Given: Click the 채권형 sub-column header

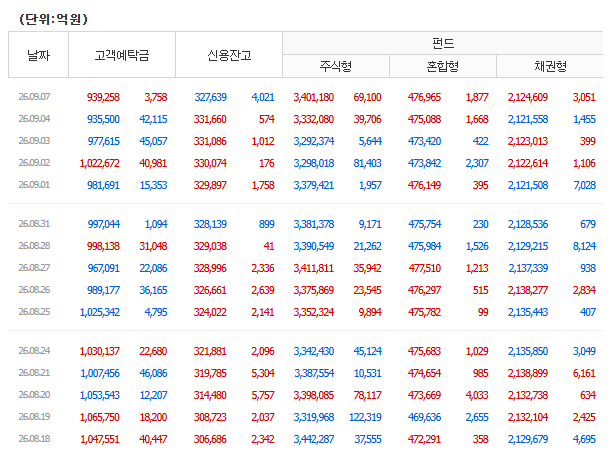Looking at the screenshot, I should pyautogui.click(x=550, y=66).
